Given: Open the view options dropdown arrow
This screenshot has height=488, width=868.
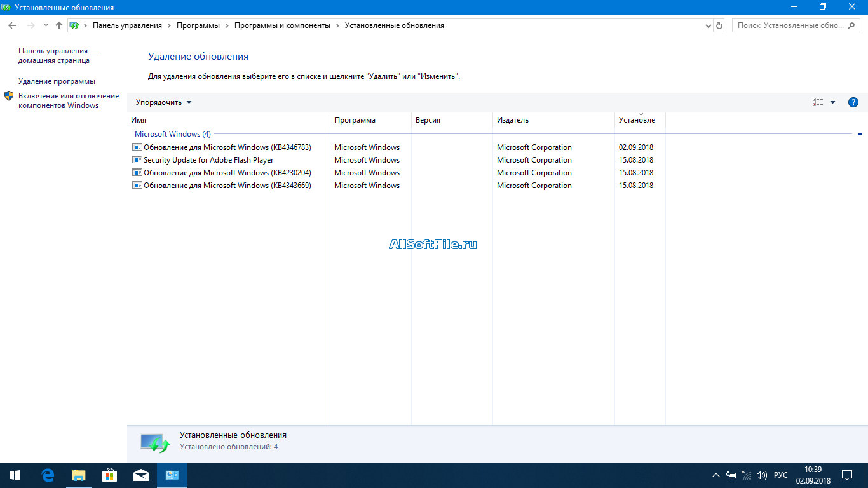Looking at the screenshot, I should 832,102.
